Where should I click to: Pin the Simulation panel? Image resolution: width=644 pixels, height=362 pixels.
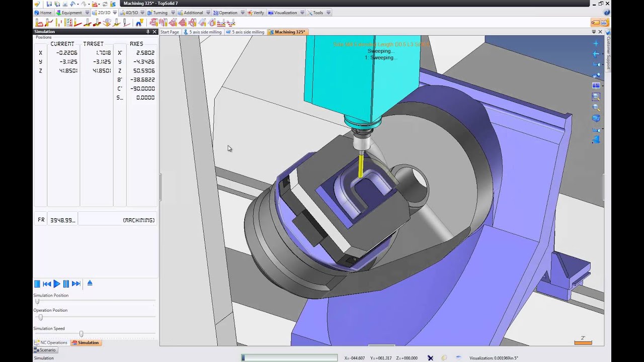(x=148, y=32)
